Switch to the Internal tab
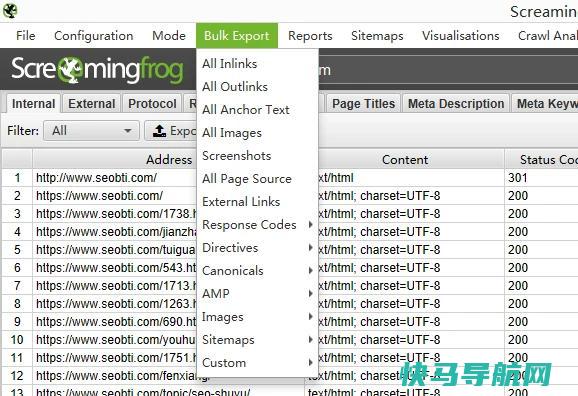Image resolution: width=578 pixels, height=396 pixels. click(33, 104)
